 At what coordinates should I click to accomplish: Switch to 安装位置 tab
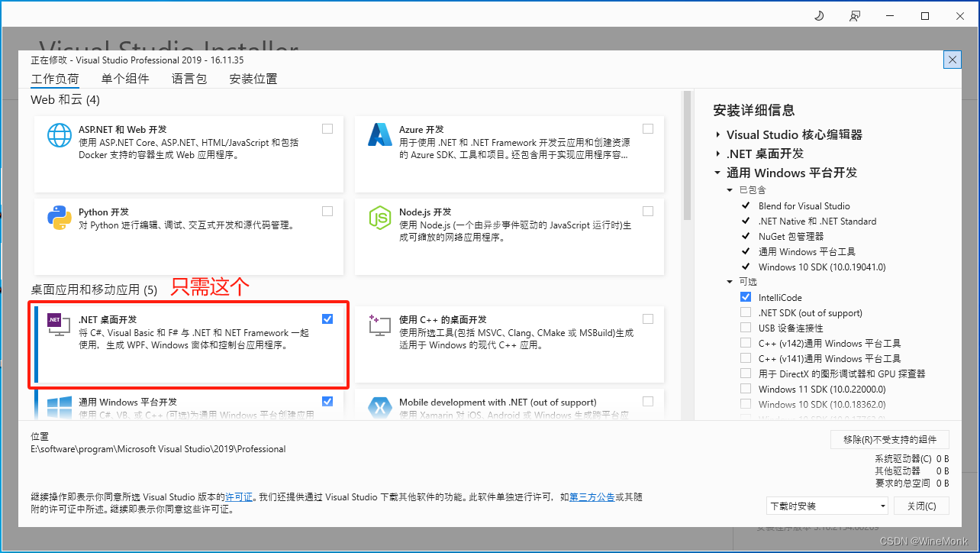(253, 79)
